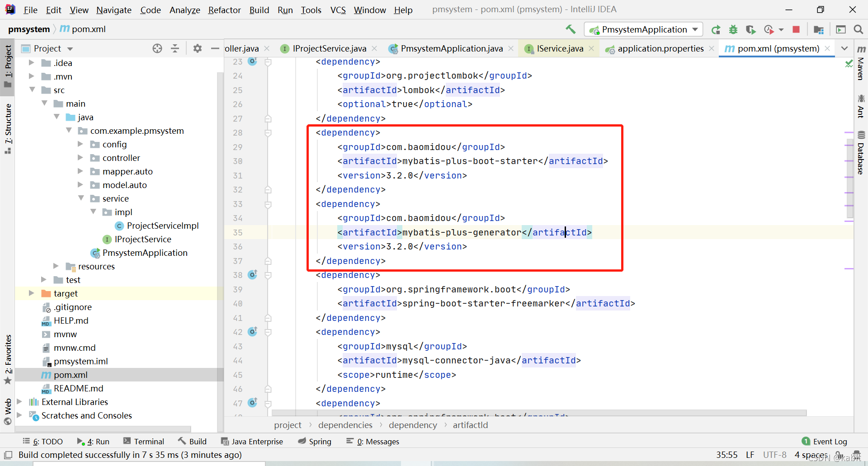Screen dimensions: 868x466
Task: Toggle the Terminal tool window
Action: pyautogui.click(x=144, y=441)
